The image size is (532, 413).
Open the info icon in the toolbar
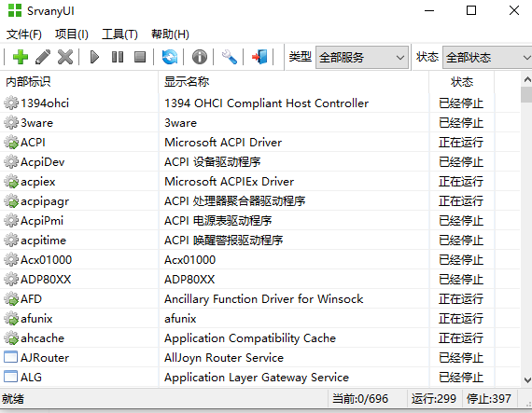(x=200, y=57)
